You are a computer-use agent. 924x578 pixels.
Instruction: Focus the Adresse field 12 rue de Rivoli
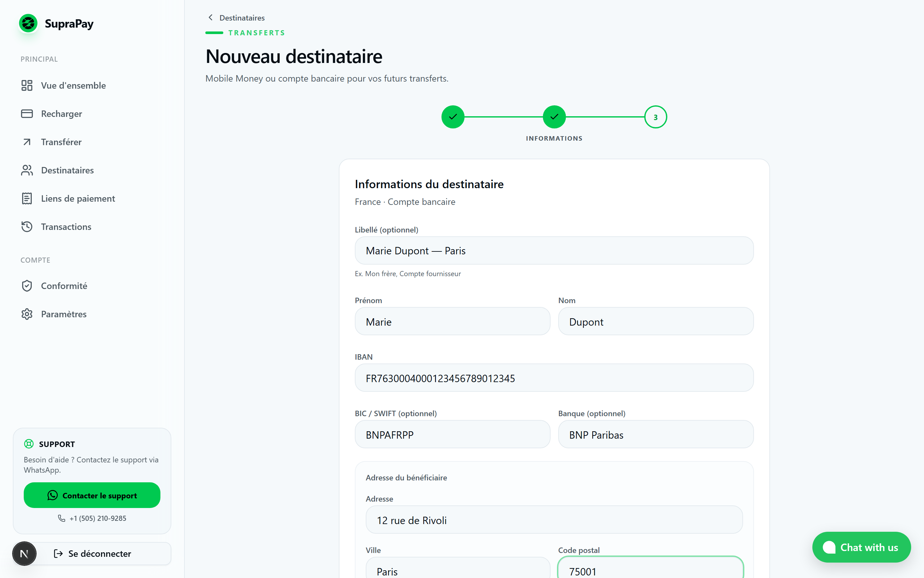[x=554, y=520]
